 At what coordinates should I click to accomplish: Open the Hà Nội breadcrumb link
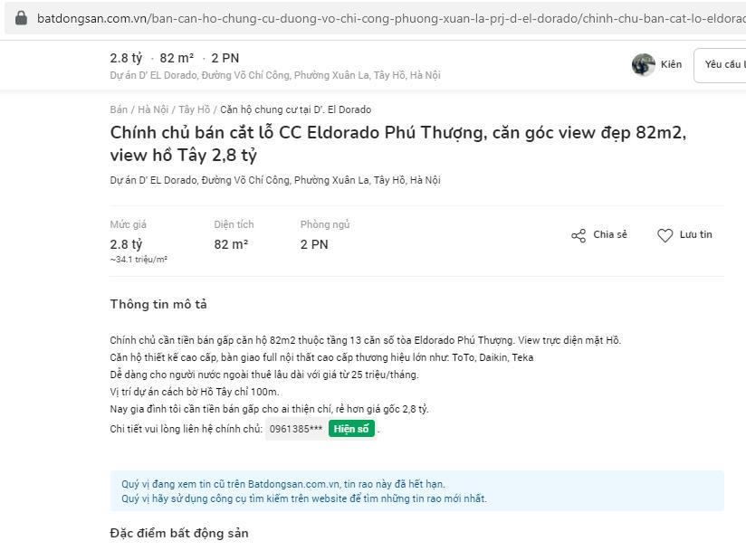(x=153, y=109)
